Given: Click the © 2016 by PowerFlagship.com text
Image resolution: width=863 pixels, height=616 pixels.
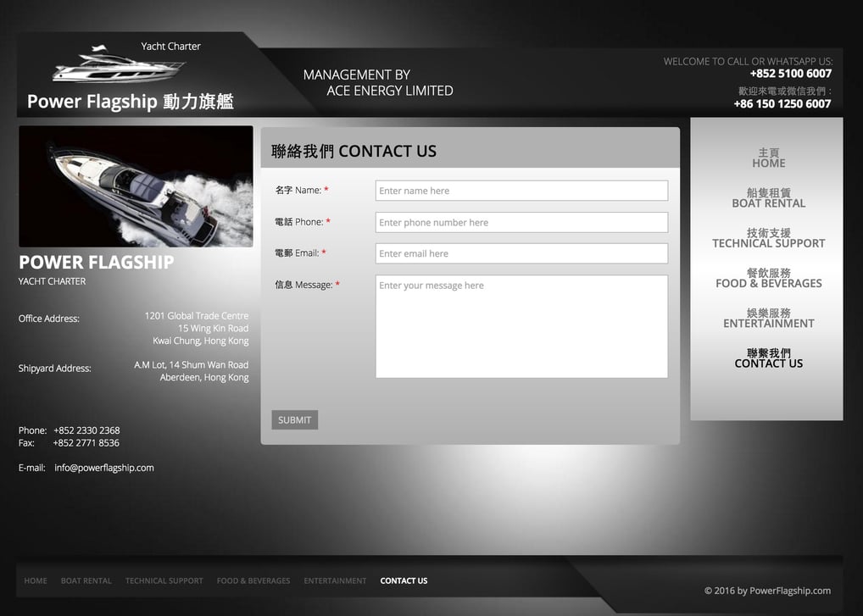Looking at the screenshot, I should point(767,591).
